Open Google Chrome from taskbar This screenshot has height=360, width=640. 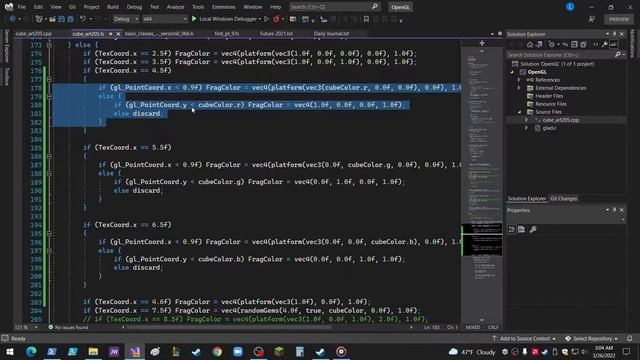coord(217,351)
